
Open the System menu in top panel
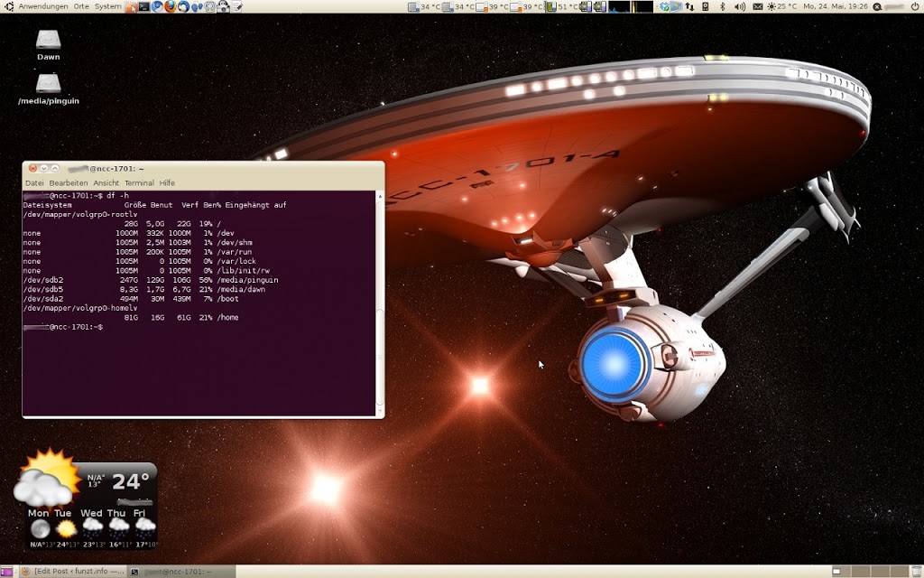click(x=108, y=6)
